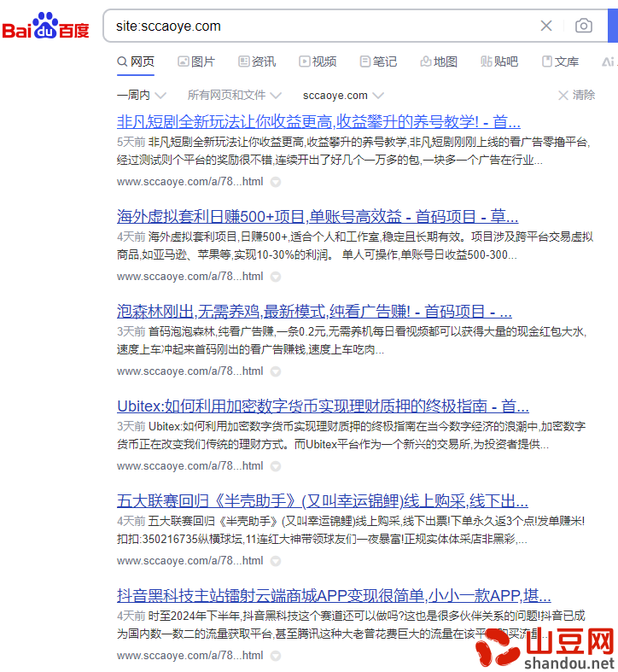Open the 笔记 tab

pyautogui.click(x=377, y=61)
